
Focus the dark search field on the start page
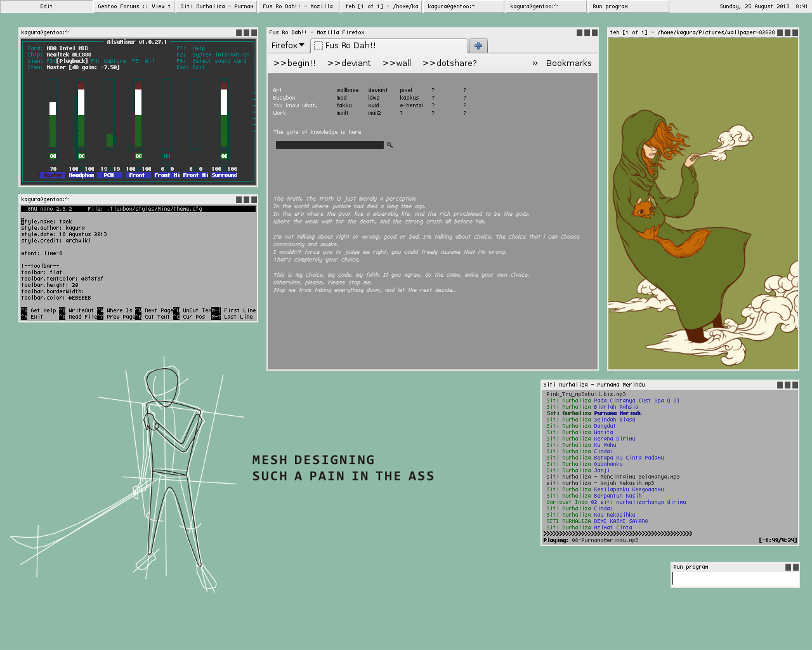(330, 145)
